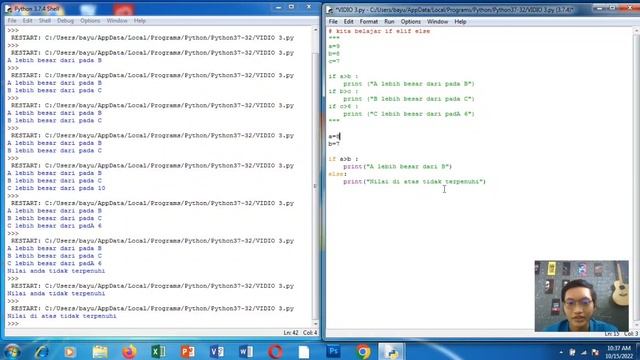Click the Python Shell title bar icon
The height and width of the screenshot is (360, 640).
click(x=9, y=9)
